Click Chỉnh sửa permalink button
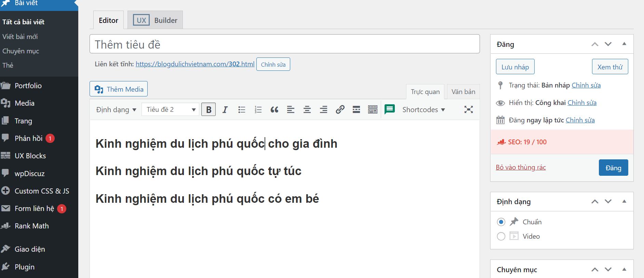This screenshot has height=278, width=644. click(x=273, y=64)
